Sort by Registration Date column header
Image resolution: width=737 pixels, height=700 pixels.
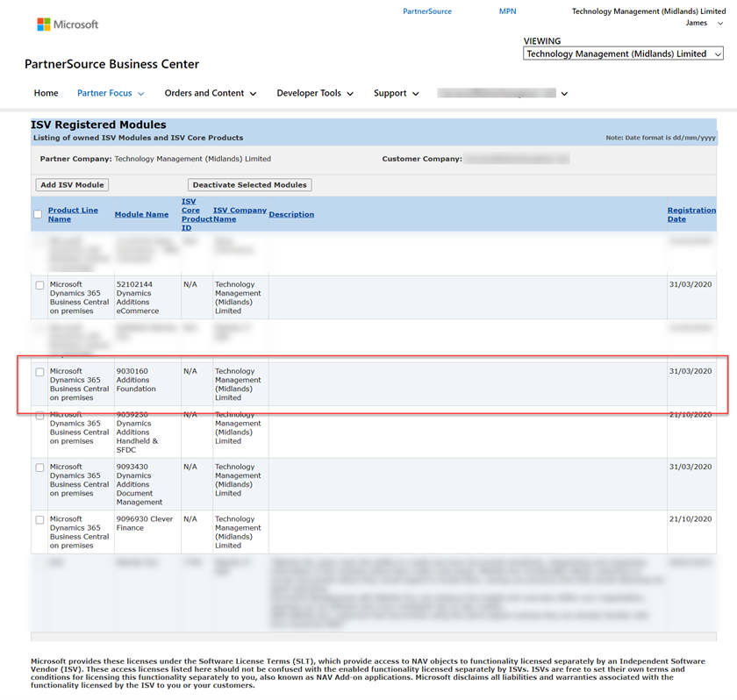[691, 214]
